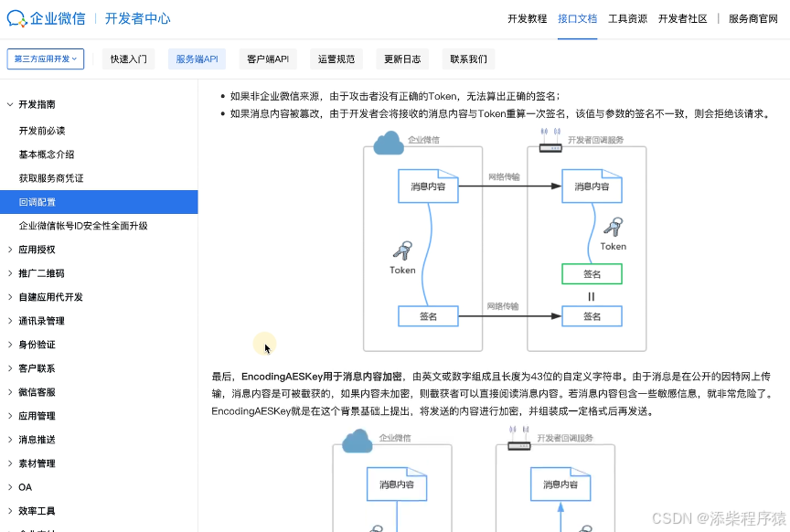Open the 更新日志 tab
Viewport: 790px width, 532px height.
(402, 59)
